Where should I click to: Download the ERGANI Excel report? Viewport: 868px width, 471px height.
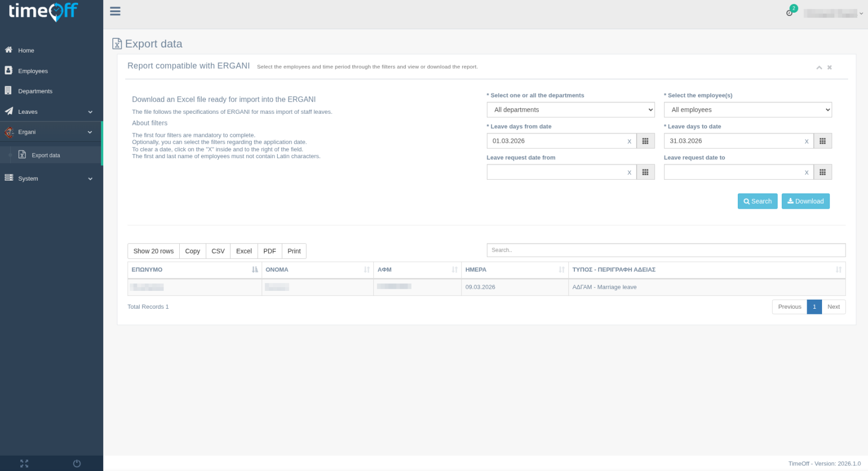805,201
